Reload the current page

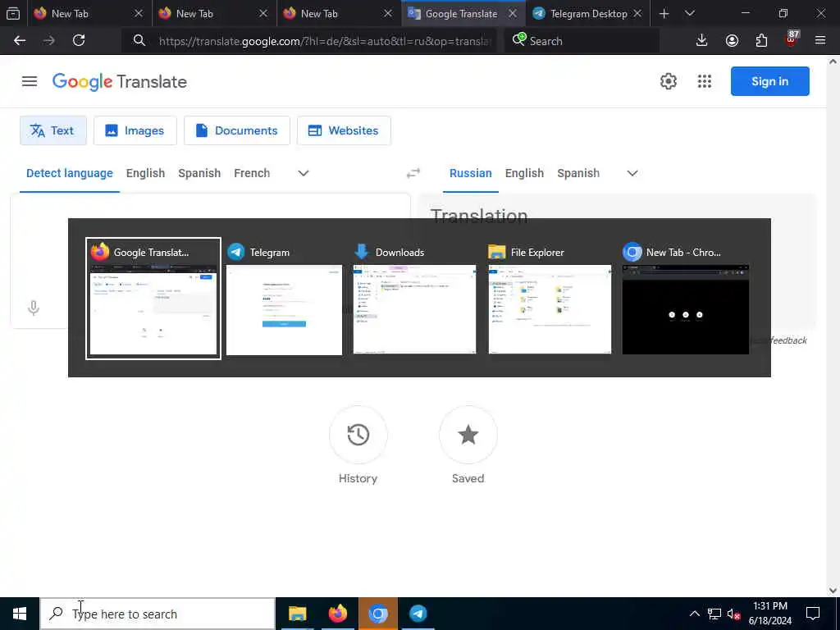[x=79, y=40]
